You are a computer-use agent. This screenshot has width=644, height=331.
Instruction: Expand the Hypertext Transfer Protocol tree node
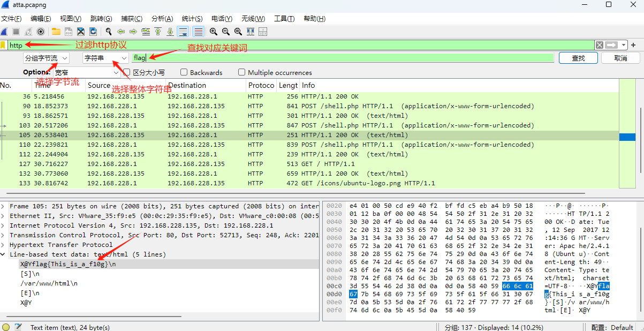(4, 245)
